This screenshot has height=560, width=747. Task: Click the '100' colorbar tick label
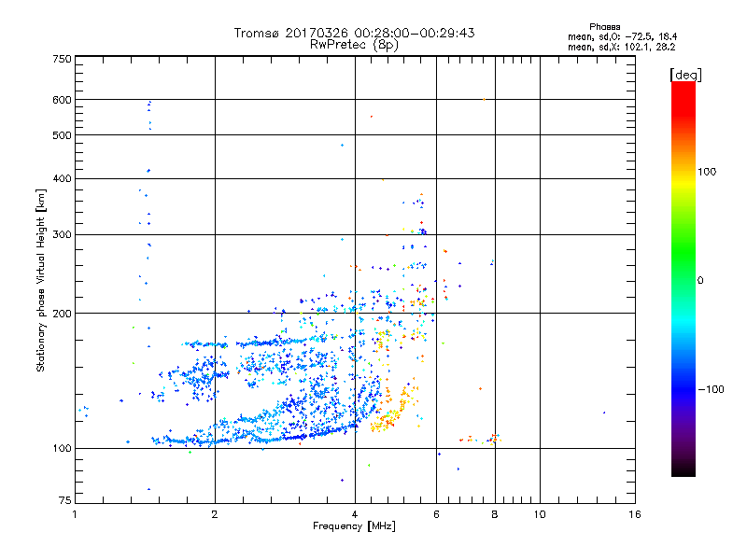click(x=707, y=172)
